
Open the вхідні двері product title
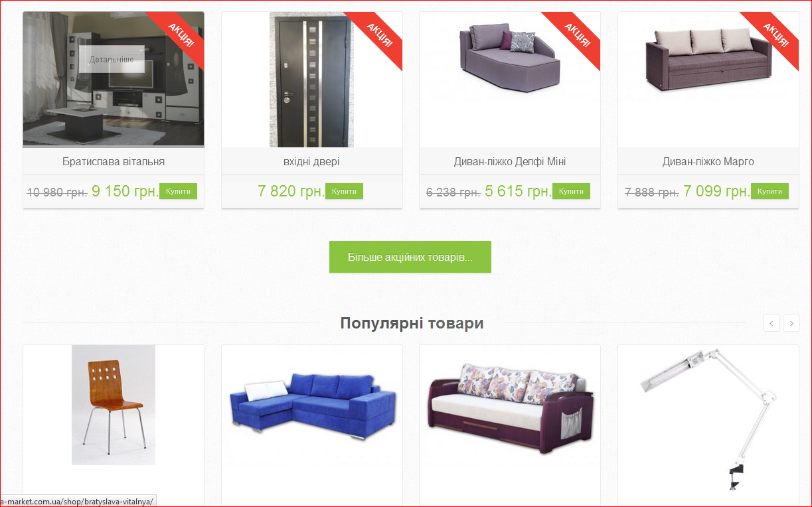[311, 161]
